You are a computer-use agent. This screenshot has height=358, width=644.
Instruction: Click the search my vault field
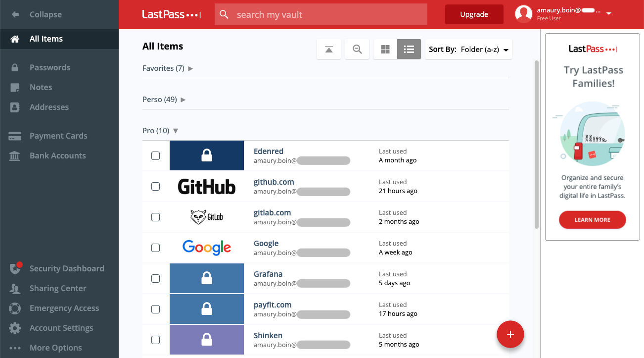321,14
